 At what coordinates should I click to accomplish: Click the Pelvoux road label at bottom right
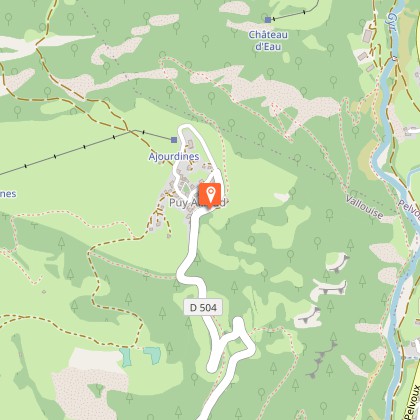coord(412,402)
